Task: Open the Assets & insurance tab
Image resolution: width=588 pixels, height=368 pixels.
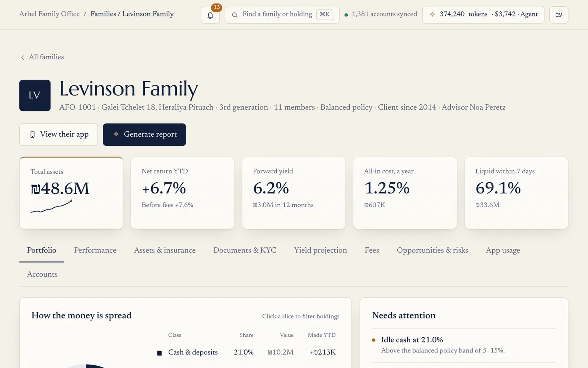Action: pos(165,250)
